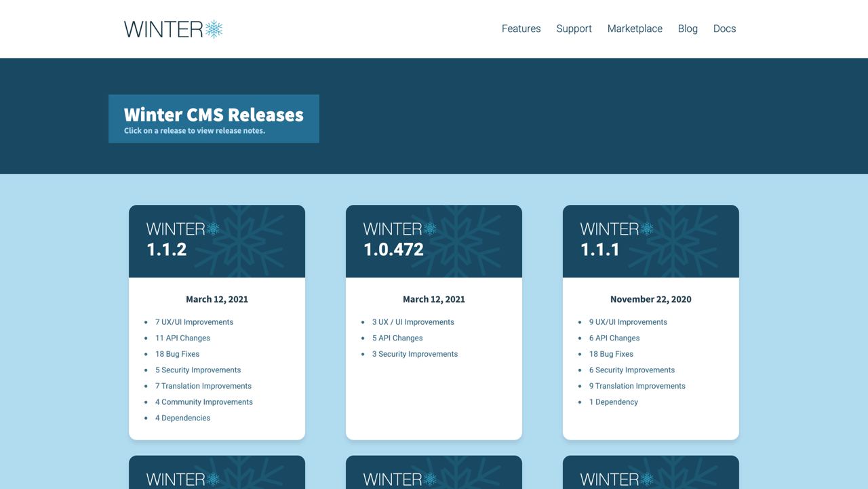Go to the Marketplace page
Image resolution: width=868 pixels, height=489 pixels.
click(x=635, y=28)
